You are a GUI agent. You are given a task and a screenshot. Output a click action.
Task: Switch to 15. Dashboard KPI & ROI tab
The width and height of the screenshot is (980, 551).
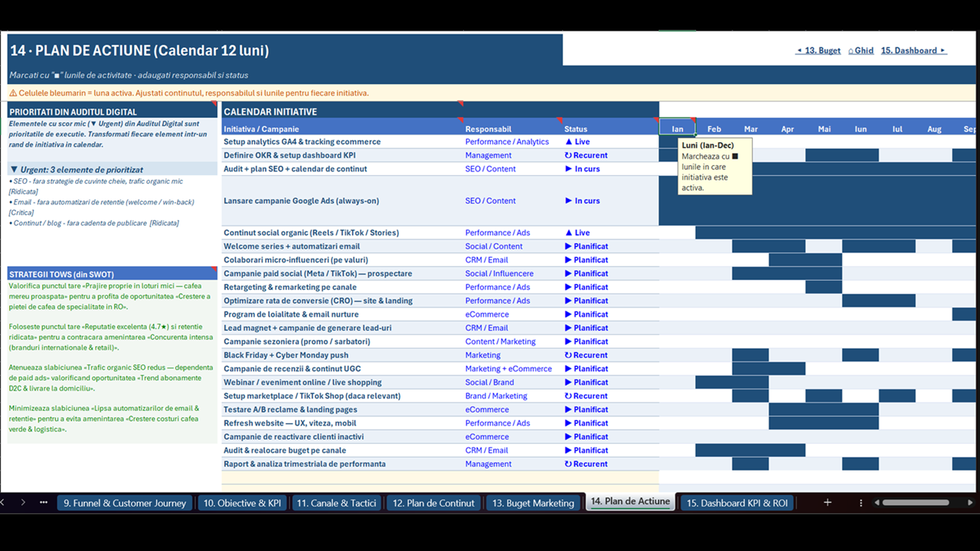(x=737, y=503)
